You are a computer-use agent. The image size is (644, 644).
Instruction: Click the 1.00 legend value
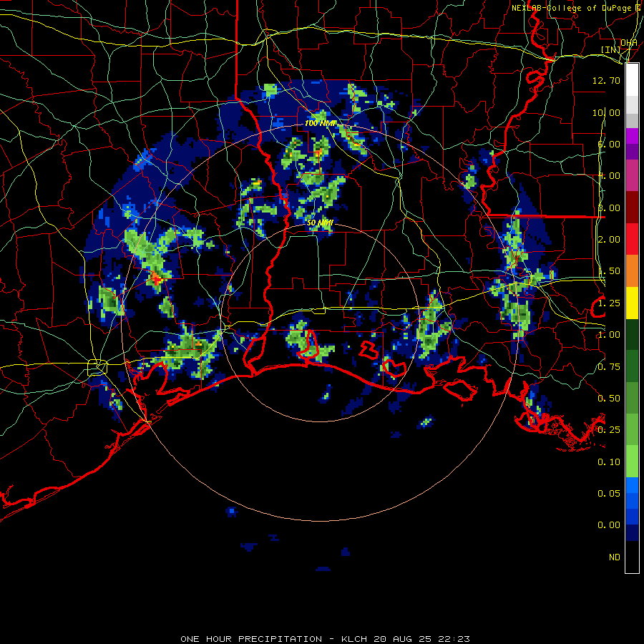(609, 335)
